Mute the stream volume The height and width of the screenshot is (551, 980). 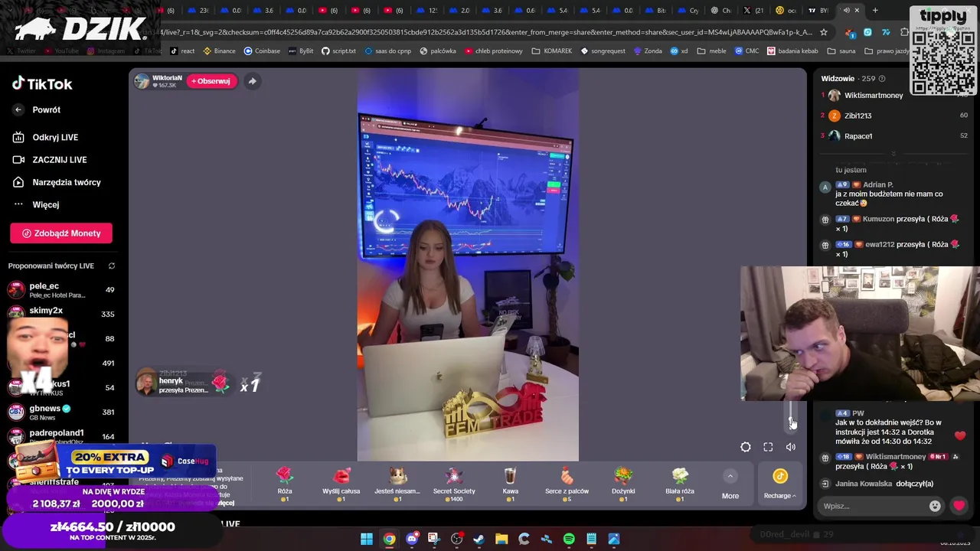click(791, 447)
